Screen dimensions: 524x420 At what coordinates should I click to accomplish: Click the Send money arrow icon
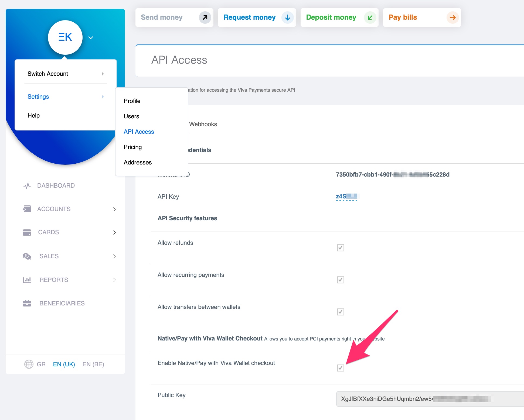205,17
